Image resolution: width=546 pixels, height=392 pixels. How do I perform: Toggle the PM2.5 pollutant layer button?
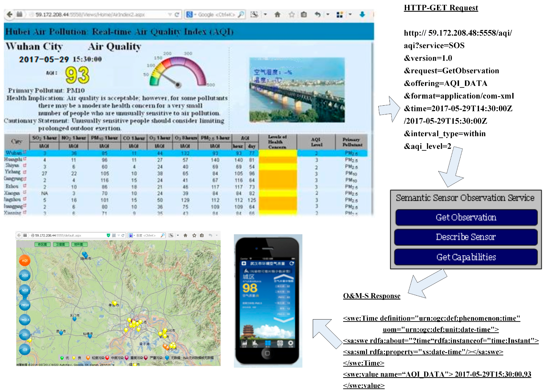(x=25, y=320)
